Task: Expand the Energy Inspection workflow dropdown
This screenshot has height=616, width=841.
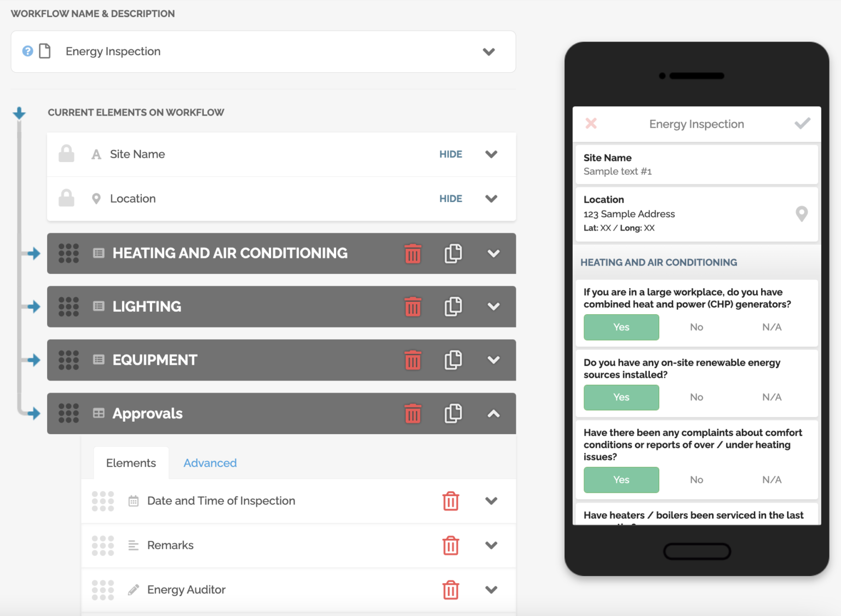Action: pyautogui.click(x=488, y=52)
